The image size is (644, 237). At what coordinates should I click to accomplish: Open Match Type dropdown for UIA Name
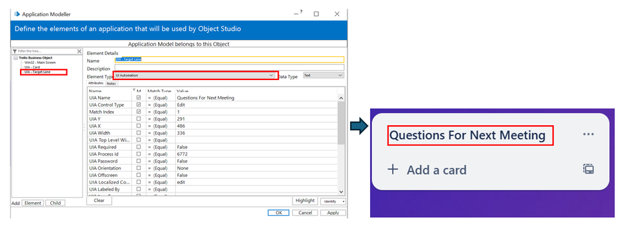click(x=160, y=98)
